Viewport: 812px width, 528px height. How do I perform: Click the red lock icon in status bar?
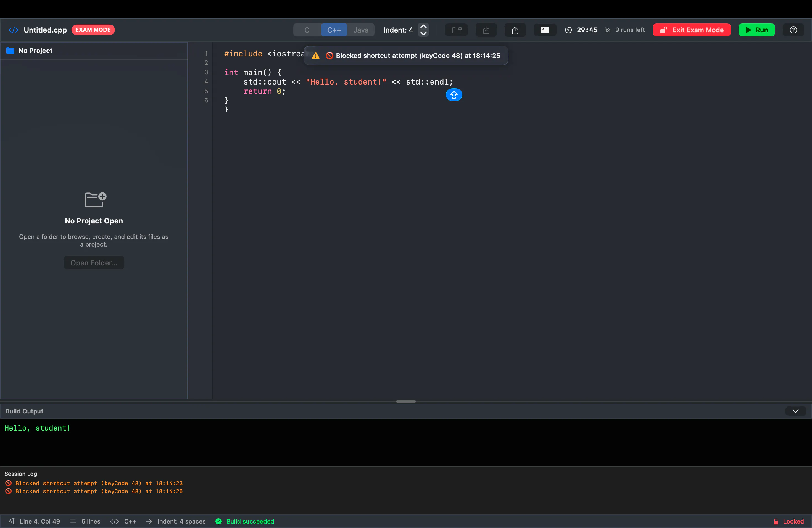[776, 521]
